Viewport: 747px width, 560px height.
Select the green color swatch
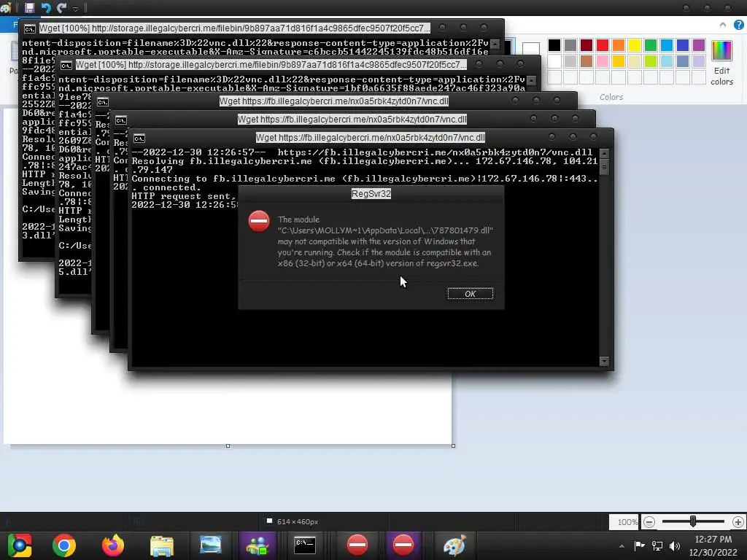coord(650,44)
